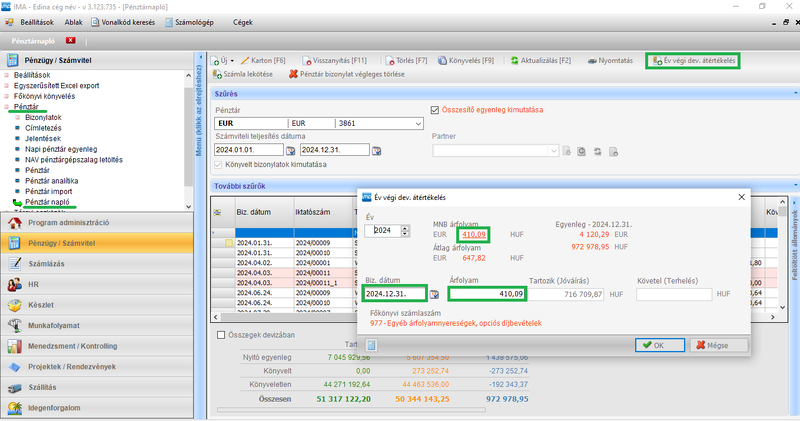The width and height of the screenshot is (800, 421).
Task: Open calendar icon next to Biz. dátum field
Action: (x=434, y=294)
